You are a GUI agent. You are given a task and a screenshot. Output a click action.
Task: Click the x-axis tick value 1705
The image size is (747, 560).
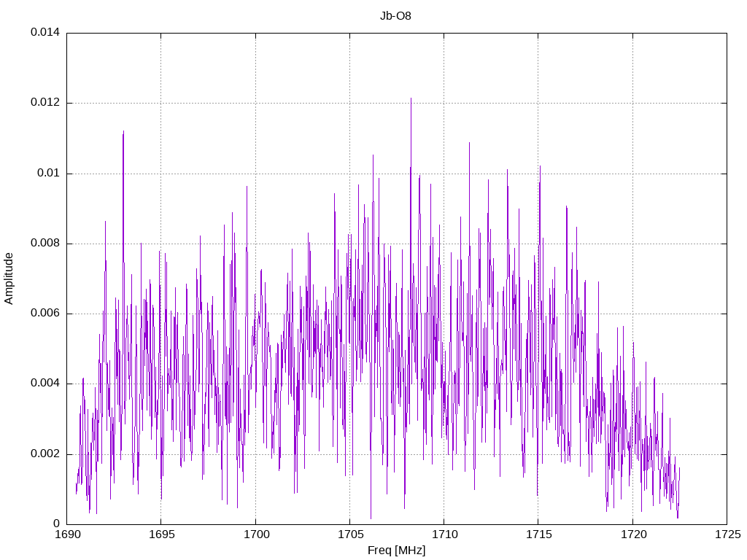pos(351,534)
